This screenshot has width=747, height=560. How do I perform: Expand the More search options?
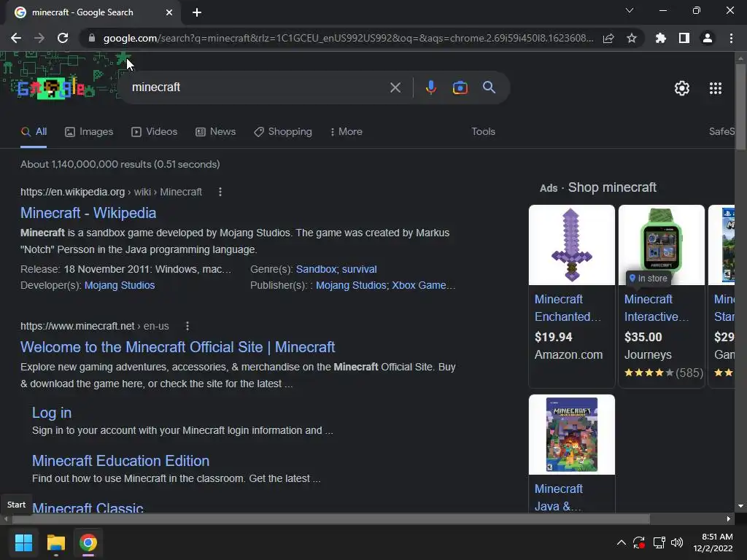coord(347,131)
